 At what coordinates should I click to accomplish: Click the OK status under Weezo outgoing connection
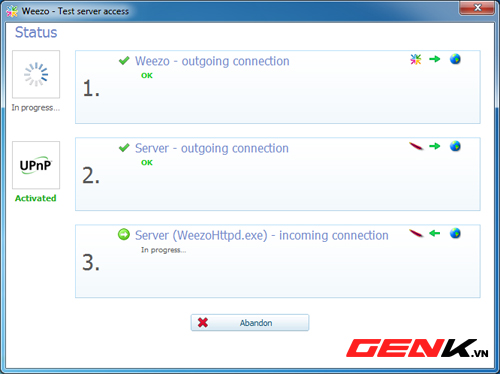coord(147,76)
